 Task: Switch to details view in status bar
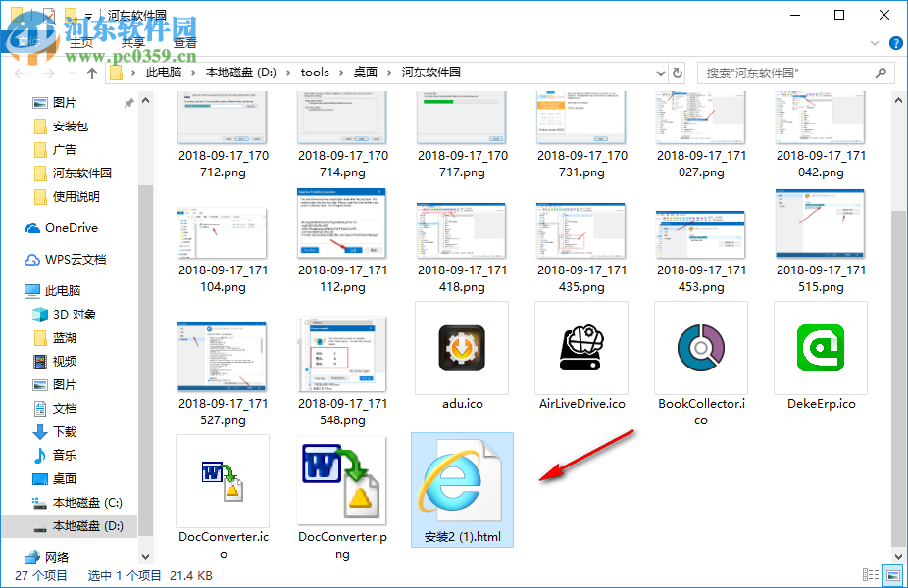point(869,576)
